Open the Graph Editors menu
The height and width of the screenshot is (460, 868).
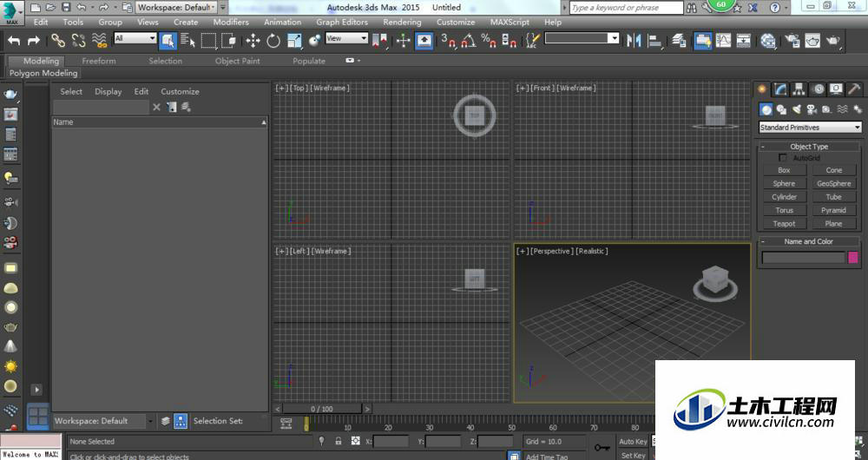click(x=342, y=23)
